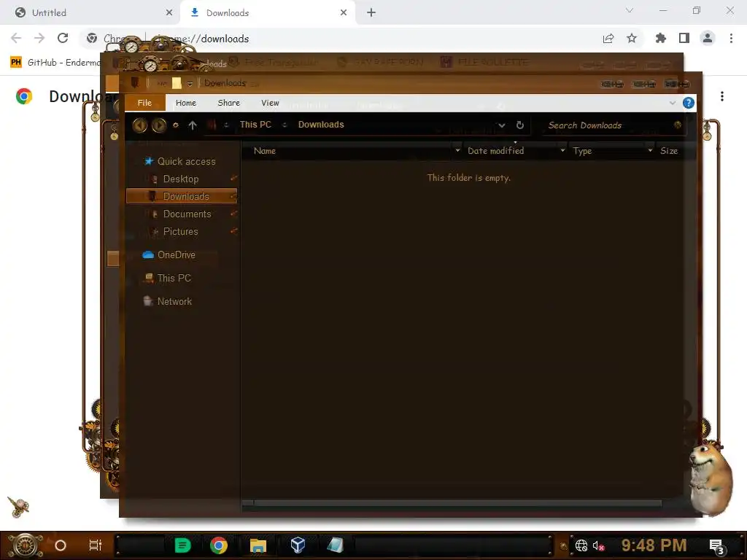Select Quick access in the navigation pane
Viewport: 747px width, 560px height.
pos(186,161)
